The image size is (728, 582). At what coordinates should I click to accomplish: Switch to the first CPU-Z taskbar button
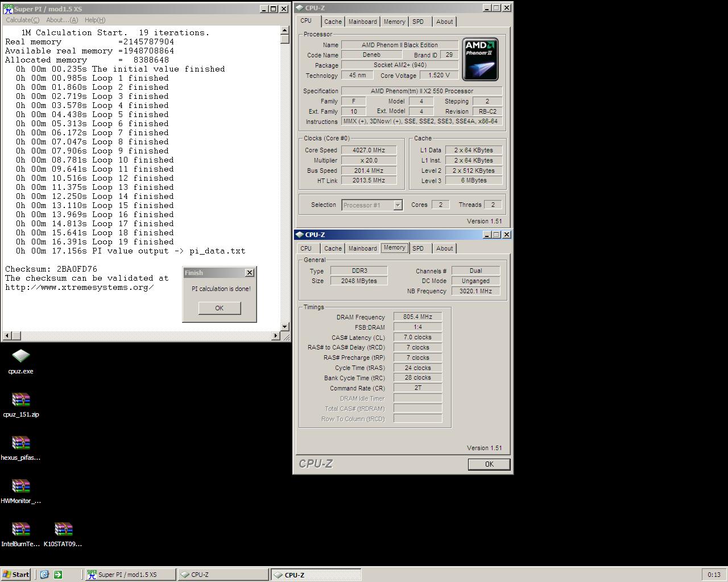[222, 575]
